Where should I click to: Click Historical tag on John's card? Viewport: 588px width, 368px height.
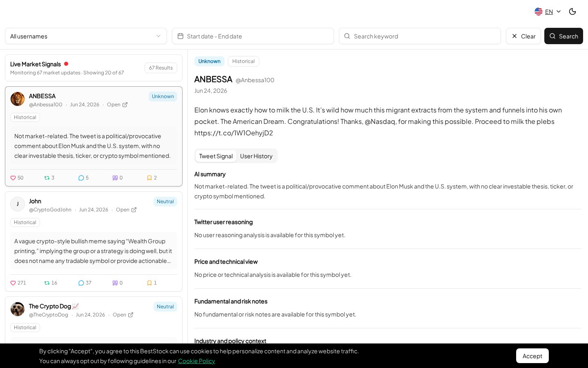(25, 222)
